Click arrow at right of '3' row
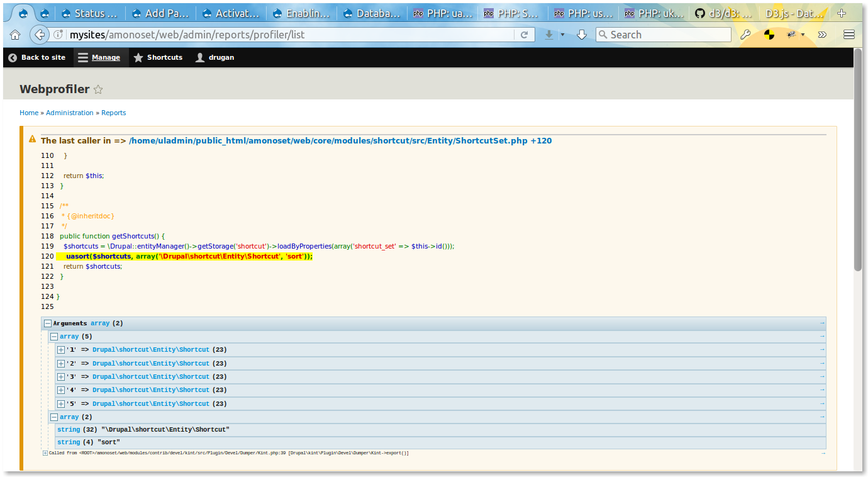Image resolution: width=868 pixels, height=477 pixels. (822, 376)
